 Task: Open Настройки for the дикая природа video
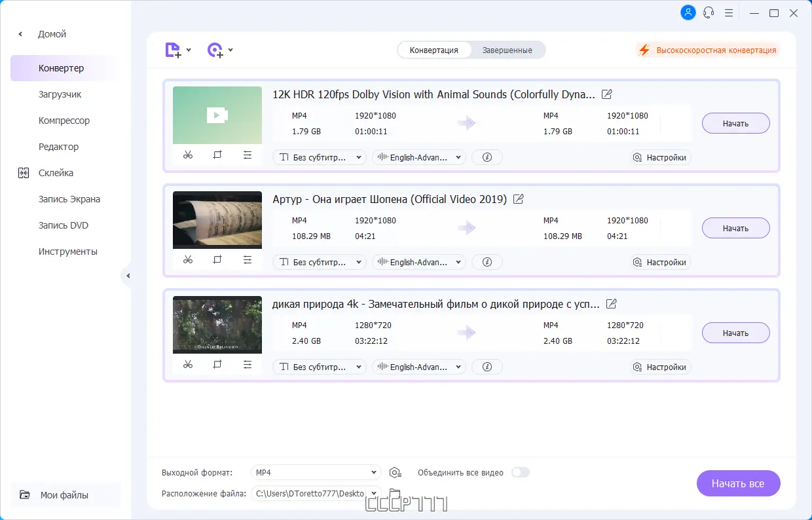click(660, 367)
